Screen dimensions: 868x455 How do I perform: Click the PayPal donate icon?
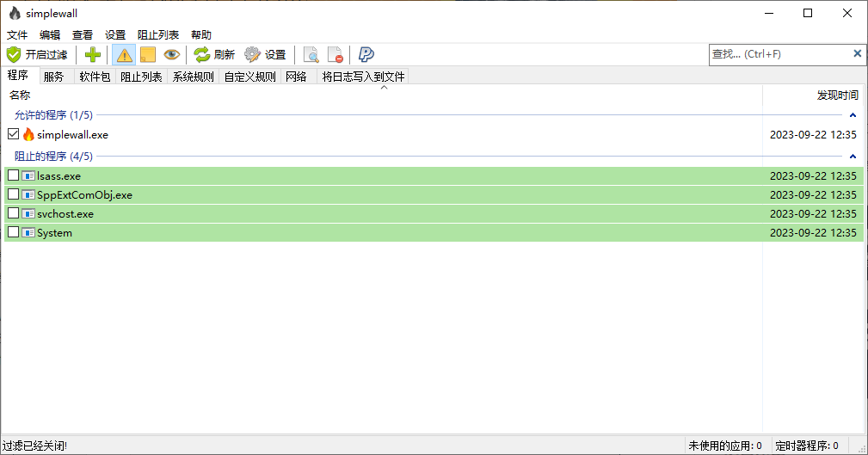tap(366, 55)
